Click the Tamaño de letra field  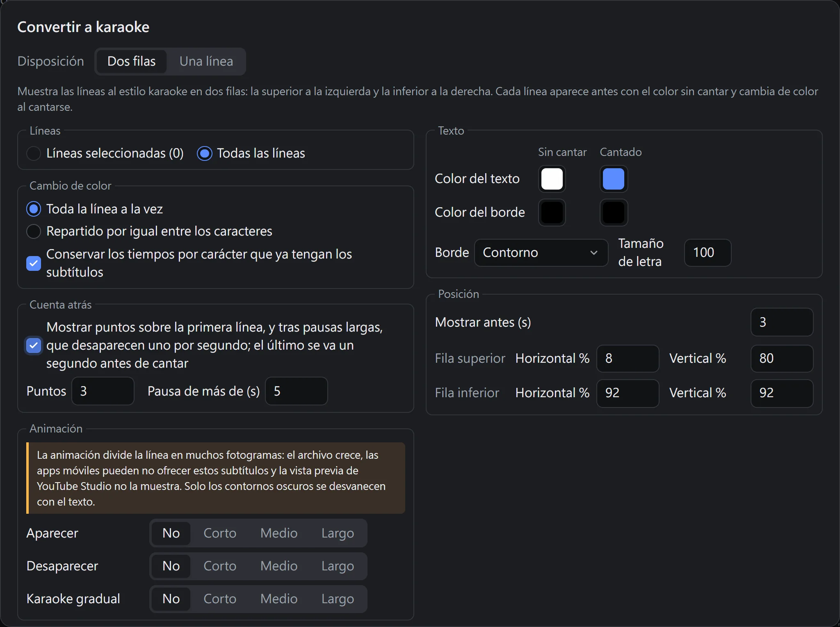708,253
